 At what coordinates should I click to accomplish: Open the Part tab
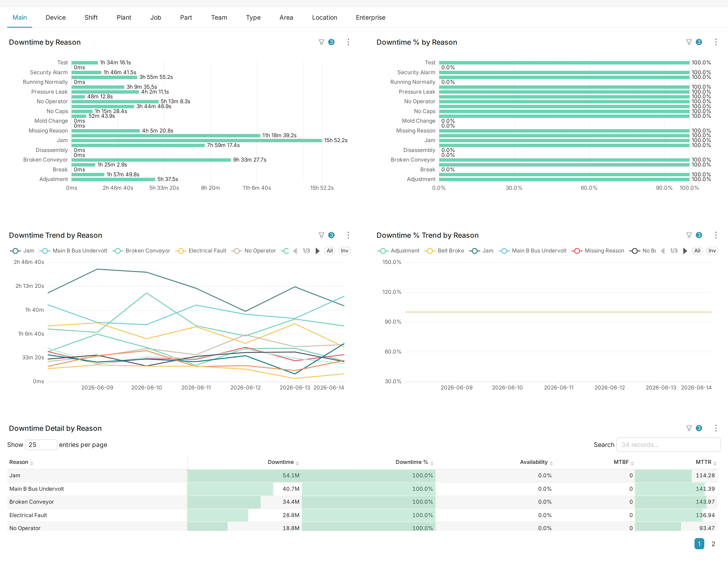pyautogui.click(x=186, y=17)
